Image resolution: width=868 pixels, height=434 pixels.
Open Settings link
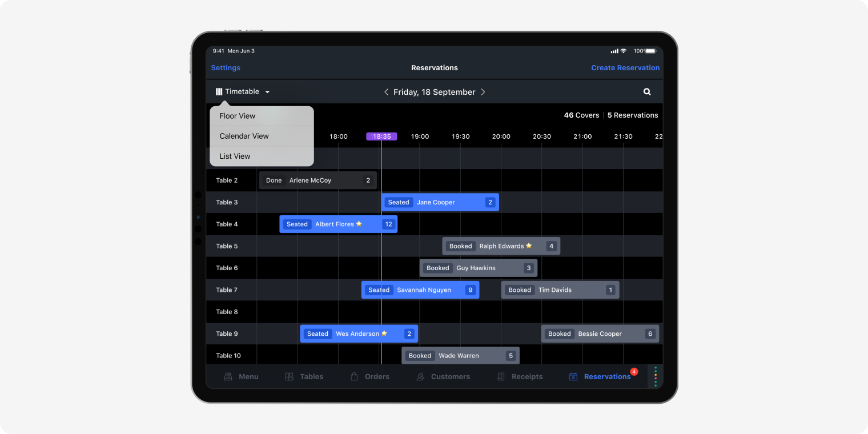[x=226, y=68]
